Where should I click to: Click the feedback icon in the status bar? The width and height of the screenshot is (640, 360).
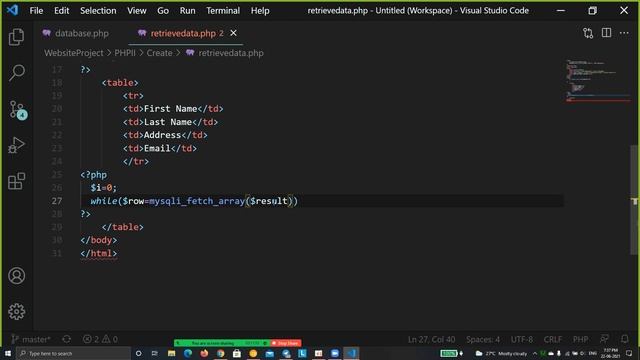(604, 339)
